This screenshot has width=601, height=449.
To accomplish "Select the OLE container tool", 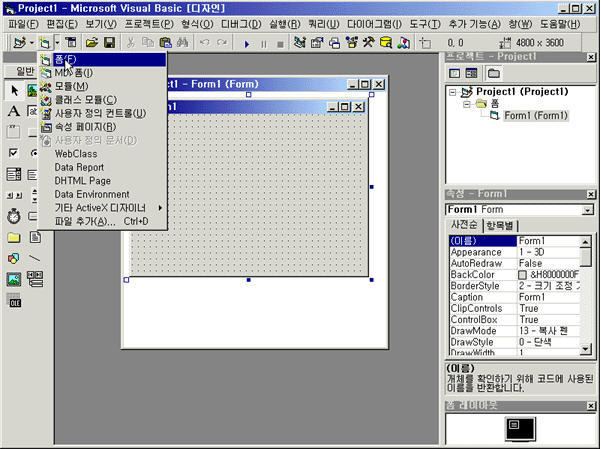I will [x=15, y=300].
